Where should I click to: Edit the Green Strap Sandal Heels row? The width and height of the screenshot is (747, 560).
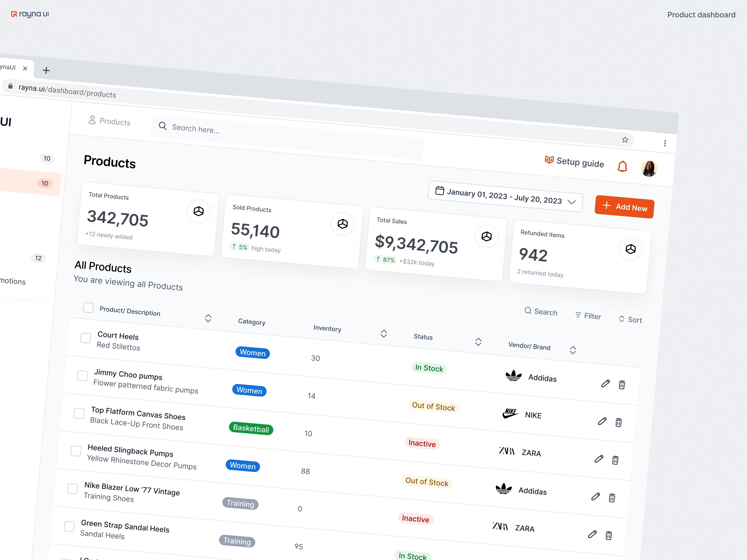(x=592, y=534)
